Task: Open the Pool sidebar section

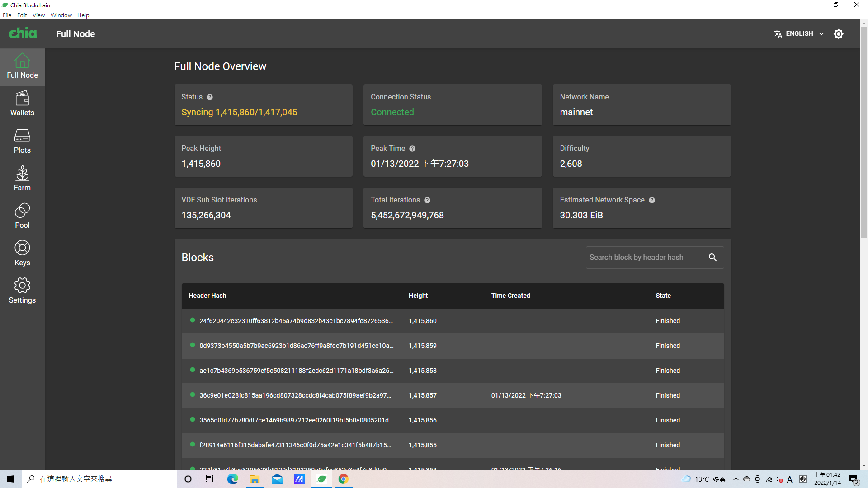Action: coord(22,216)
